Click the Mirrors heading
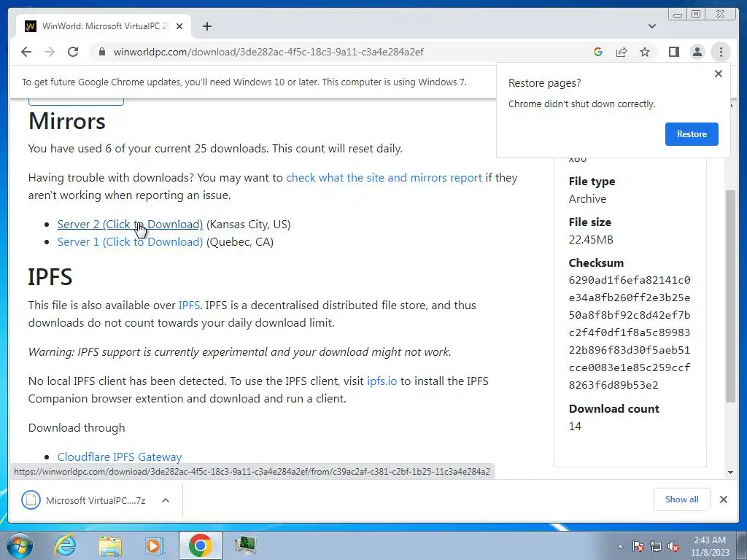Screen dimensions: 747x560 click(66, 121)
